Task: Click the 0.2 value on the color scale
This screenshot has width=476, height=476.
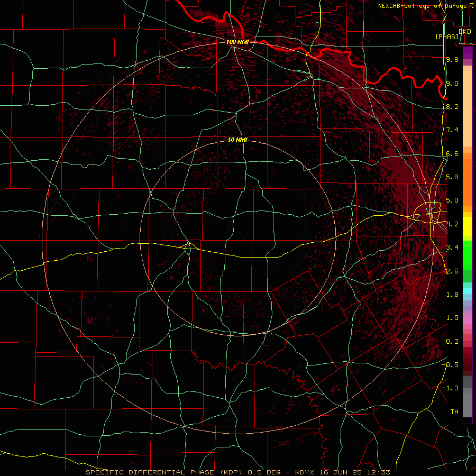Action: tap(452, 342)
